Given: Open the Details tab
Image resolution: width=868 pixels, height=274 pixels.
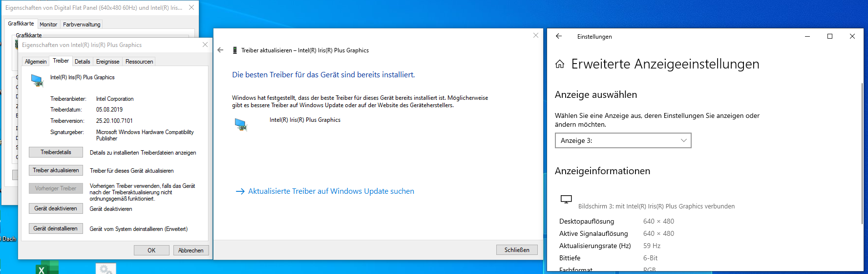Looking at the screenshot, I should click(x=83, y=62).
